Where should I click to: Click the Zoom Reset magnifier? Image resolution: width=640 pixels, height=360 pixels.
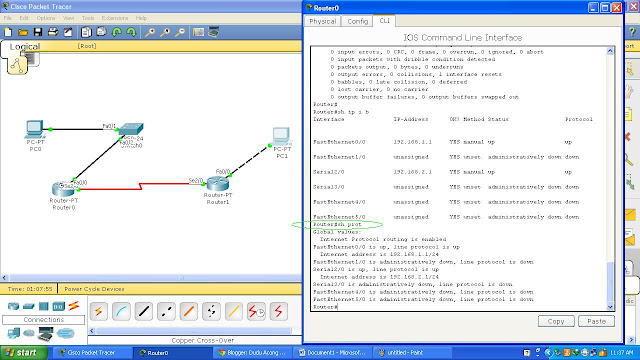(165, 32)
